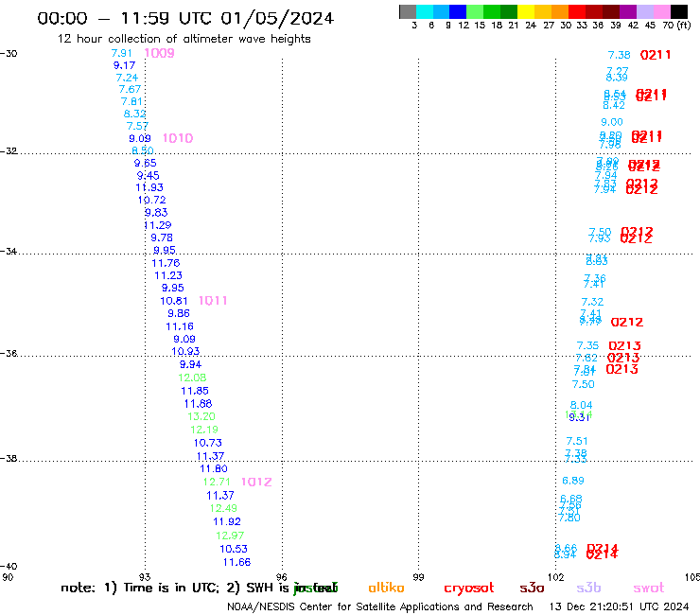This screenshot has width=700, height=615.
Task: Click the pink '1011' time label
Action: click(x=213, y=301)
